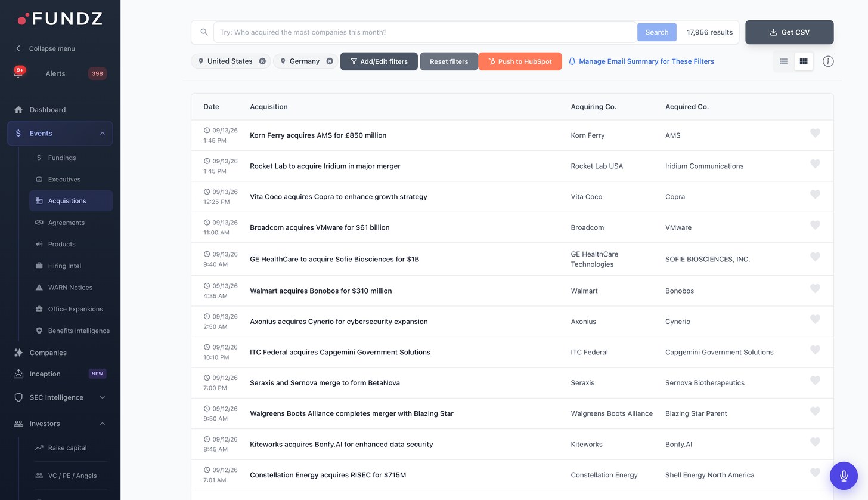This screenshot has height=500, width=868.
Task: Open Executives events
Action: tap(64, 180)
